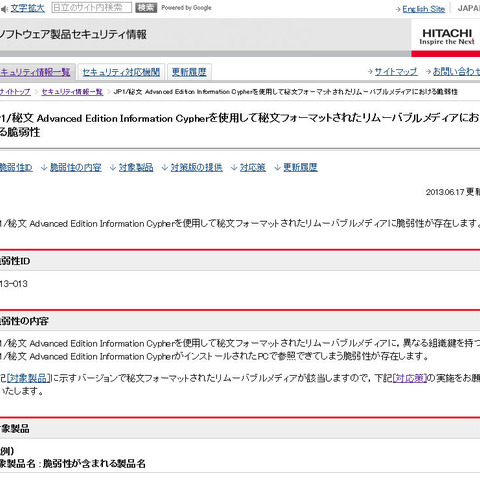480x480 pixels.
Task: Click the speaker icon beside 文字拡大
Action: 4,9
